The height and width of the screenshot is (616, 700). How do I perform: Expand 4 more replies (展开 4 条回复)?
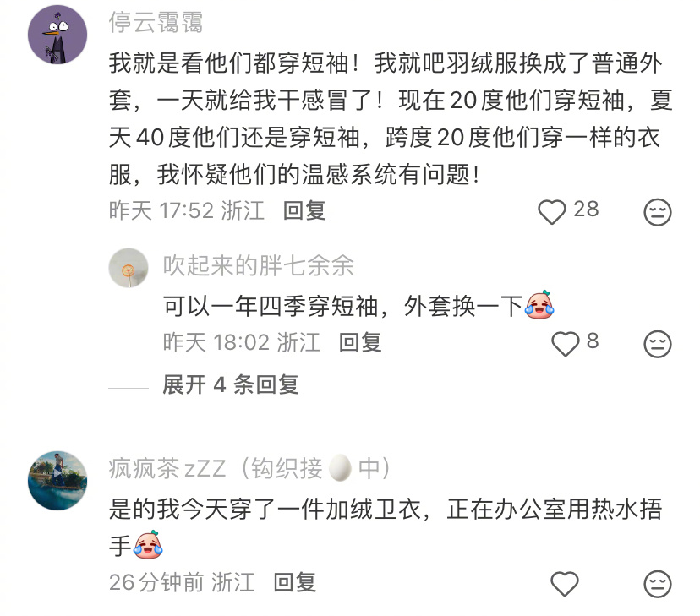(x=230, y=384)
